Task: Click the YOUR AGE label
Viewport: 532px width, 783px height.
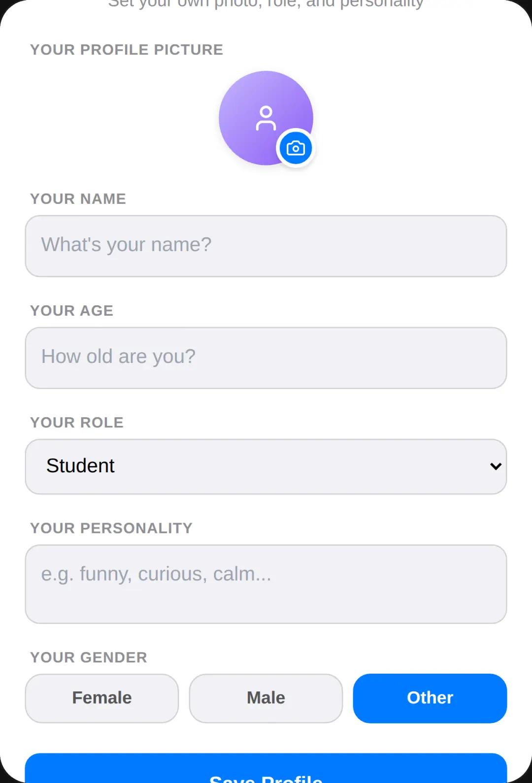Action: tap(72, 311)
